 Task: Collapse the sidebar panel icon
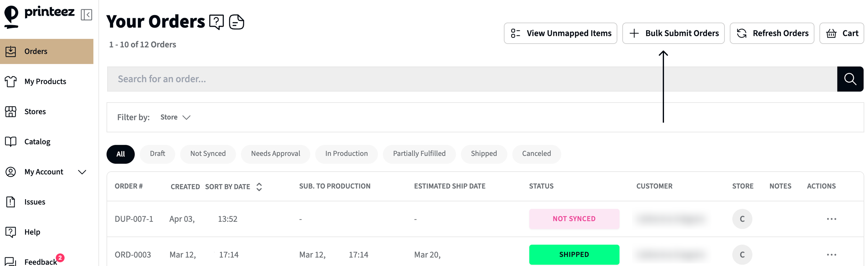coord(86,14)
